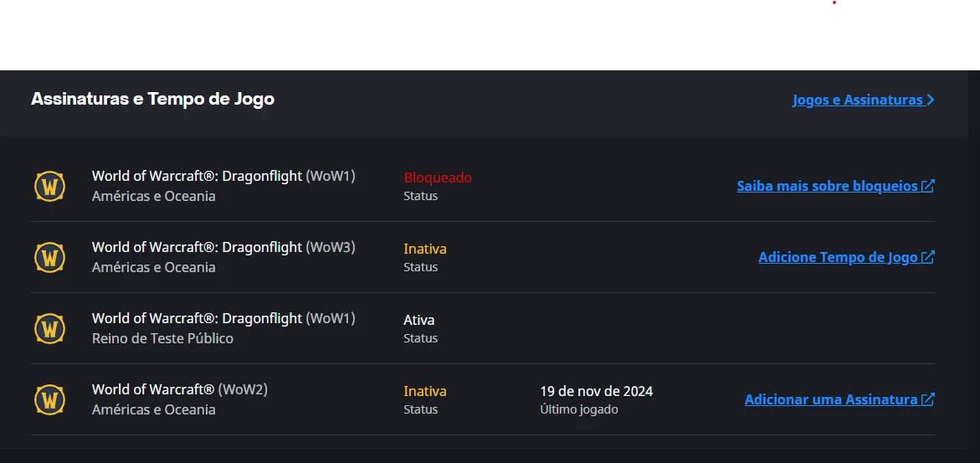
Task: Click the external-link icon after Saiba mais sobre bloqueios
Action: tap(928, 186)
